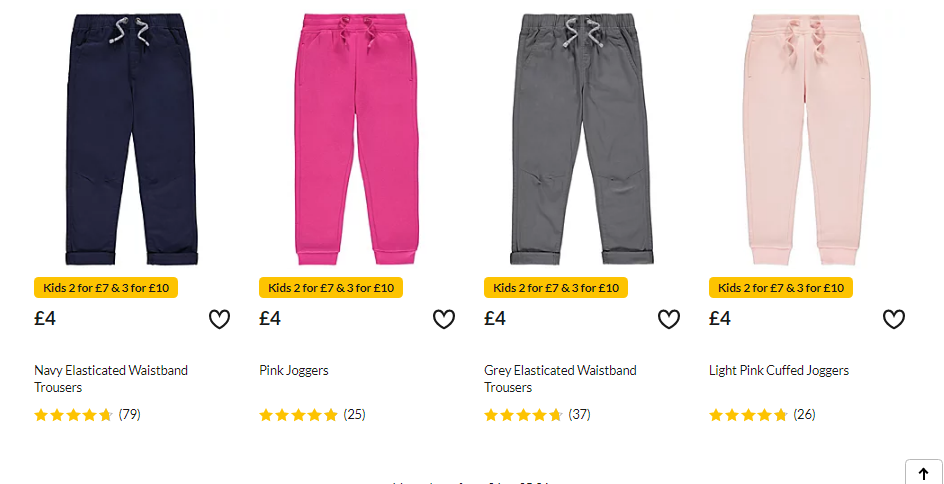Viewport: 944px width, 484px height.
Task: View the 25 reviews for Pink Joggers
Action: (312, 415)
